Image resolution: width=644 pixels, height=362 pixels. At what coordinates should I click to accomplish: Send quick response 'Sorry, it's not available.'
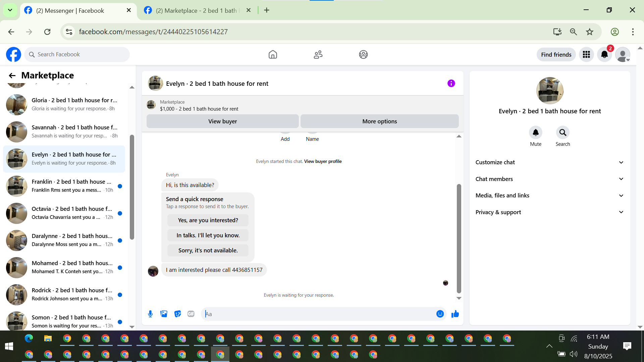pos(208,250)
